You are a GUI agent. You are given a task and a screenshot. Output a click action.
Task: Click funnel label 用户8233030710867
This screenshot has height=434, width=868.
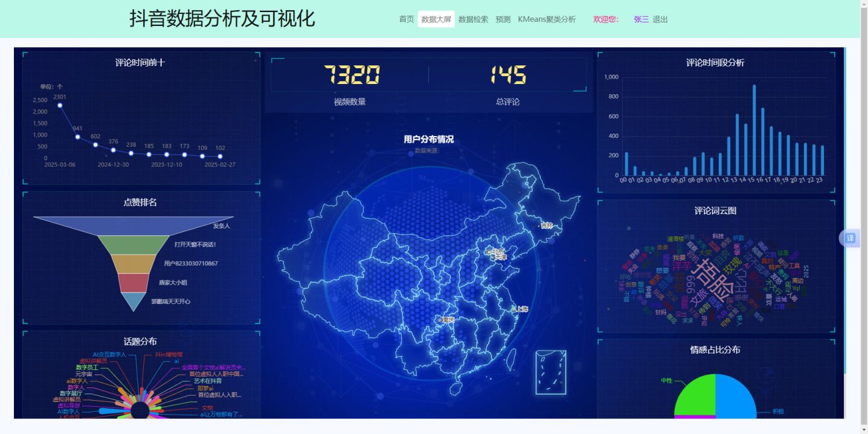[191, 264]
